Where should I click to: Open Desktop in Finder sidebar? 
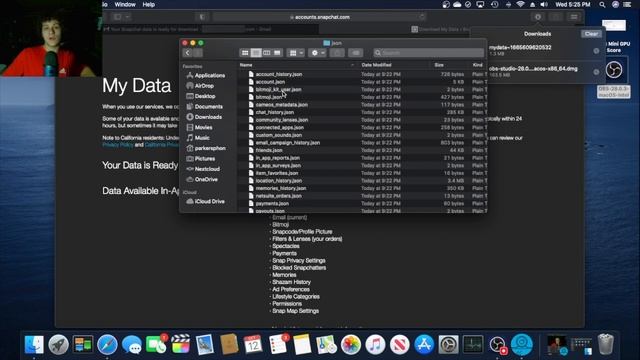click(200, 96)
